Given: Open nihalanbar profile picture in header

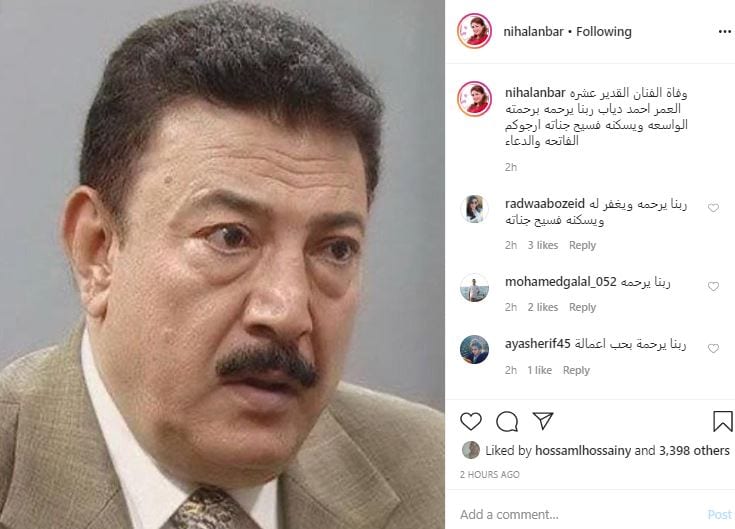Looking at the screenshot, I should [474, 31].
